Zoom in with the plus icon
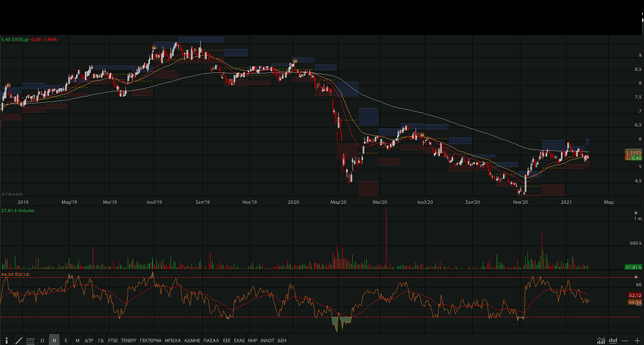 [x=637, y=341]
